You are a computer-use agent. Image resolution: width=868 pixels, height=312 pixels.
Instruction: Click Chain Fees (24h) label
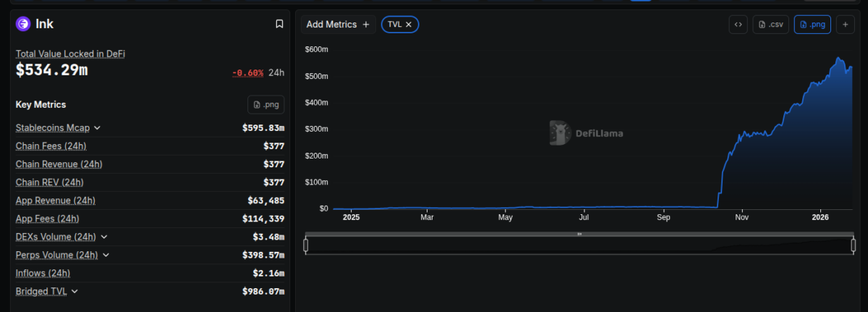(x=51, y=146)
